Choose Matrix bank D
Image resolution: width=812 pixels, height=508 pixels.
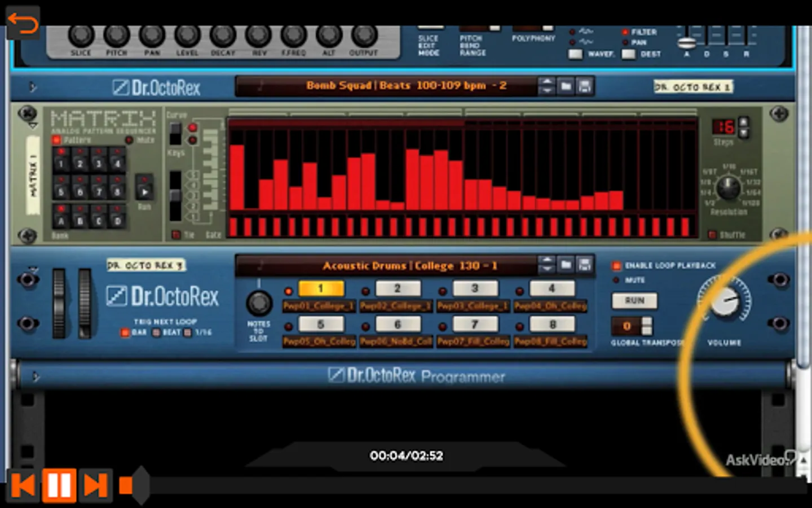[117, 217]
